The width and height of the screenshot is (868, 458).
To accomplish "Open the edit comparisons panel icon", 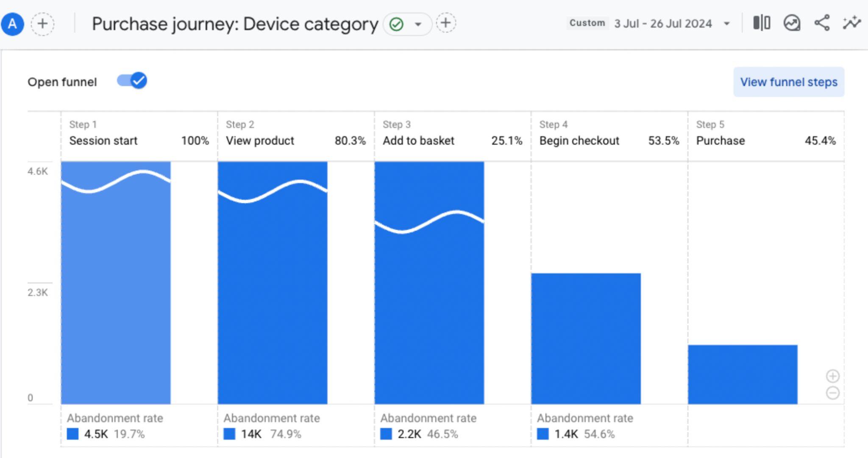I will 762,23.
